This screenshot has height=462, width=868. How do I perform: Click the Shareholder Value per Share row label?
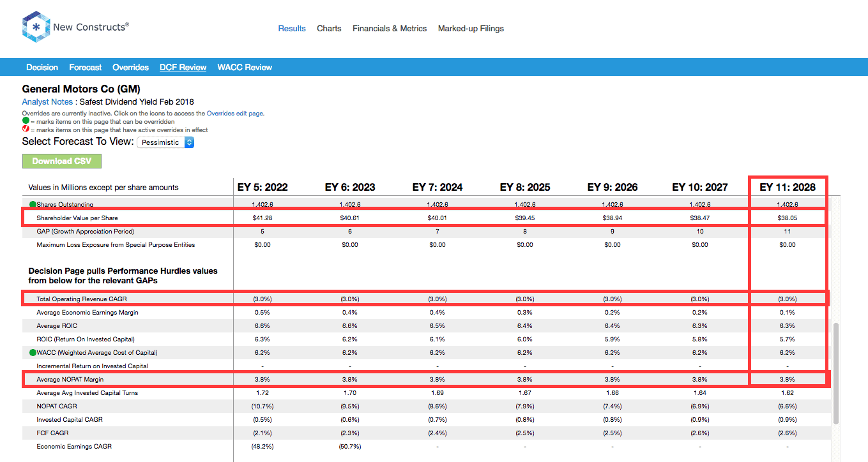[77, 218]
